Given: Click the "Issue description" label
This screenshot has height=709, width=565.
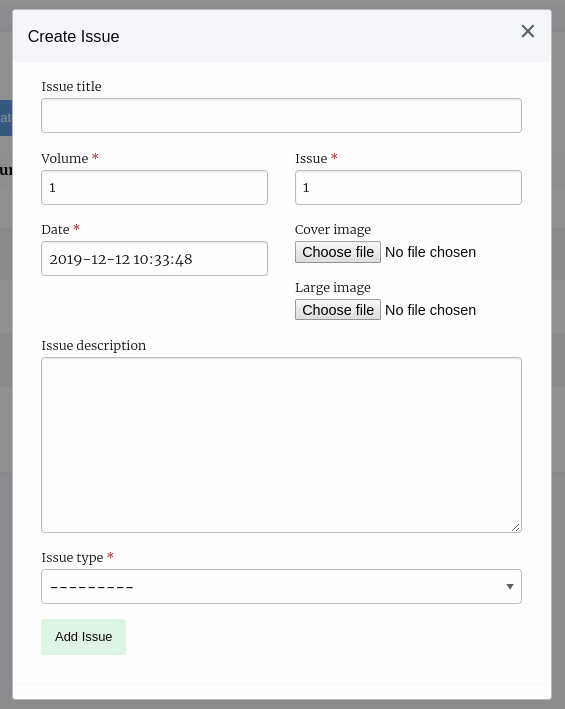Looking at the screenshot, I should click(x=94, y=345).
